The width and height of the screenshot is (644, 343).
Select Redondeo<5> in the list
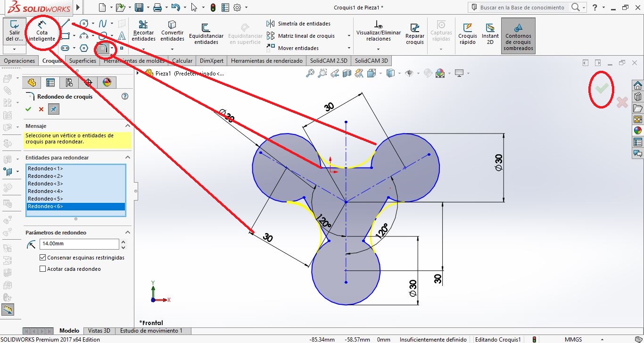(75, 199)
